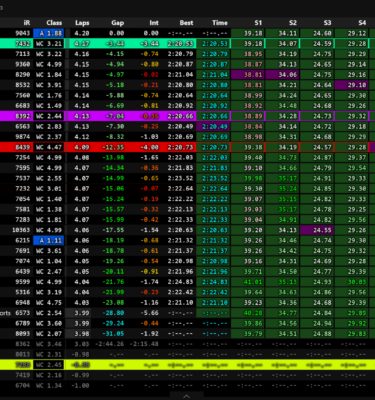The height and width of the screenshot is (400, 375).
Task: Select the red highlighted row with iR 8439
Action: coord(187,147)
